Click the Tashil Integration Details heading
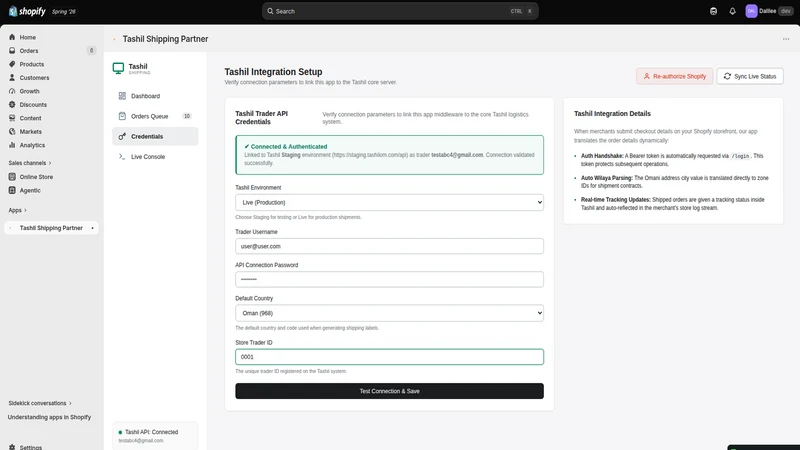Viewport: 800px width, 450px height. [612, 114]
